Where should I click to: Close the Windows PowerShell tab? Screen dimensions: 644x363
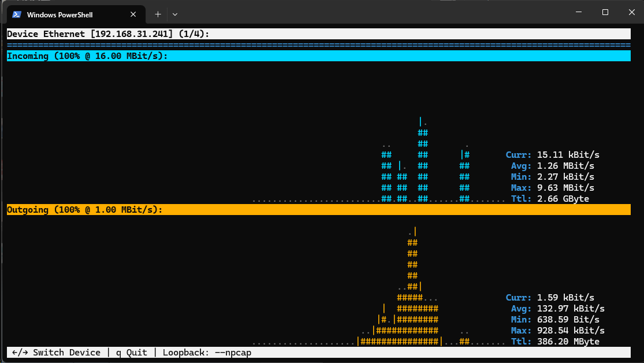point(133,14)
